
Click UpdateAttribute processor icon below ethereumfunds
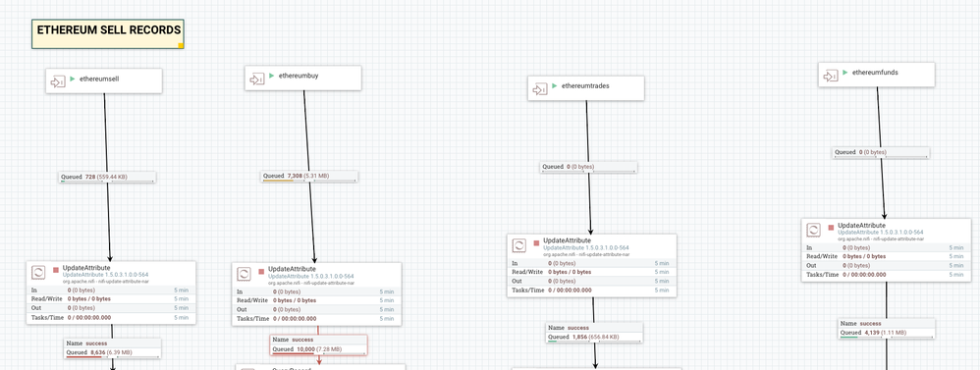coord(814,230)
